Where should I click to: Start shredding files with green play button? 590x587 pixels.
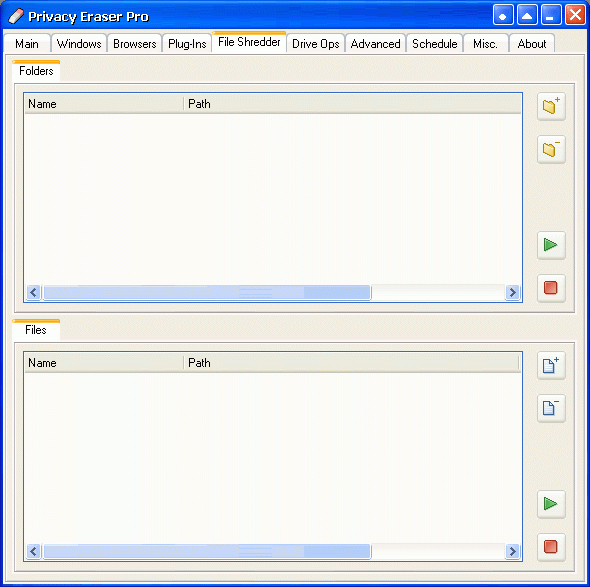[551, 504]
